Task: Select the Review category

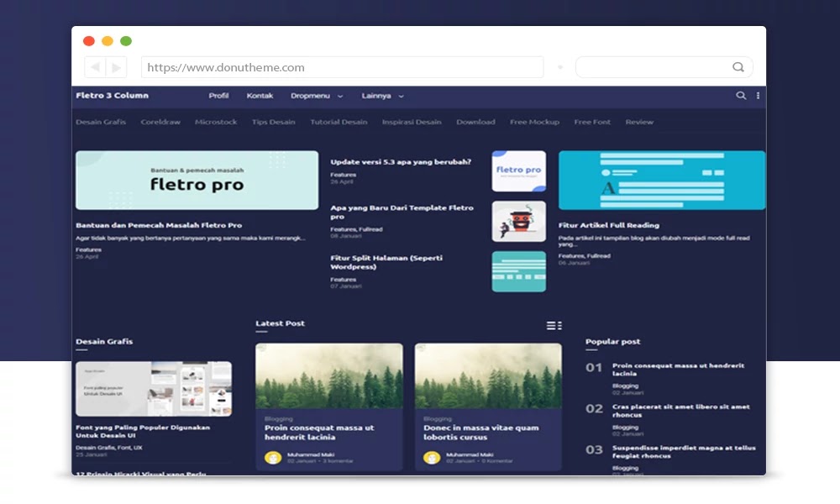Action: tap(639, 122)
